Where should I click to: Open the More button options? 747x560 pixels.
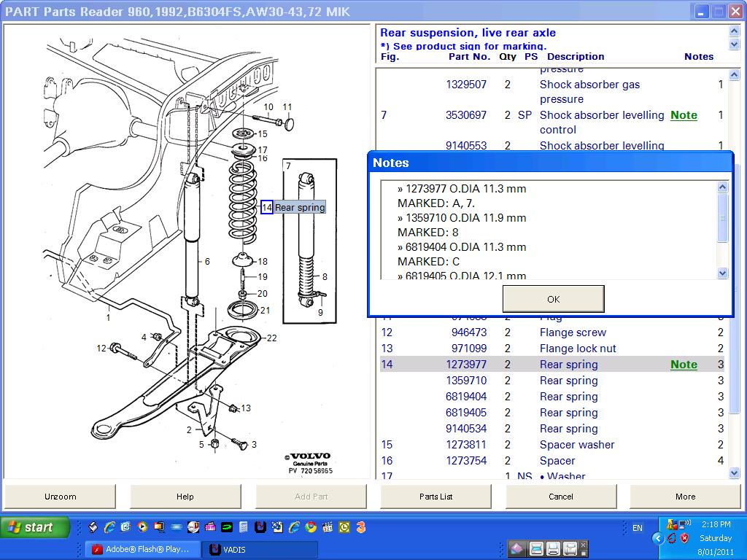(x=685, y=497)
